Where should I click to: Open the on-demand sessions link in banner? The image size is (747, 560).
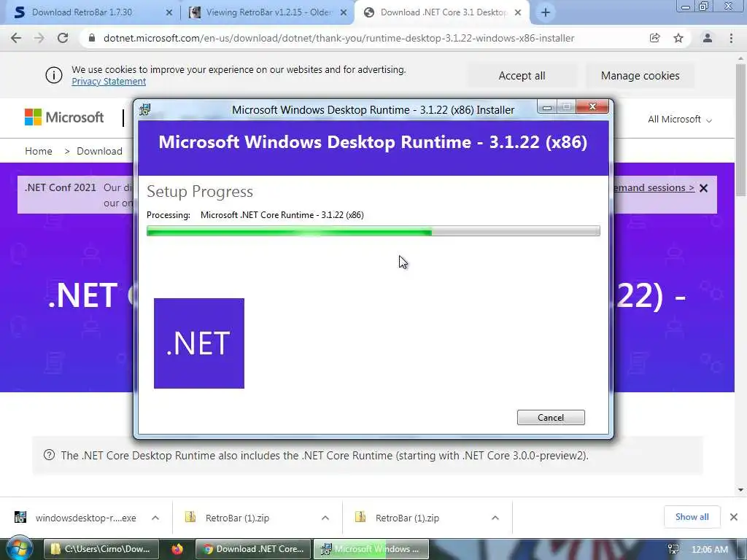(654, 187)
